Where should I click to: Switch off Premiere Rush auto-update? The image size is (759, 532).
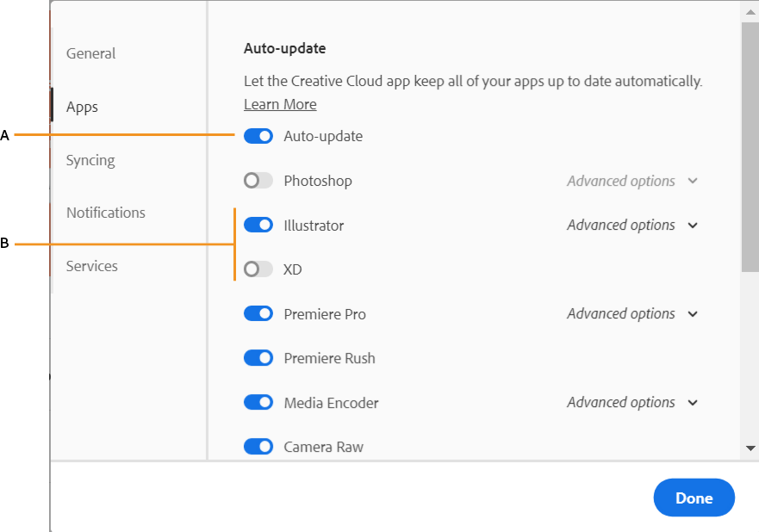pos(258,358)
